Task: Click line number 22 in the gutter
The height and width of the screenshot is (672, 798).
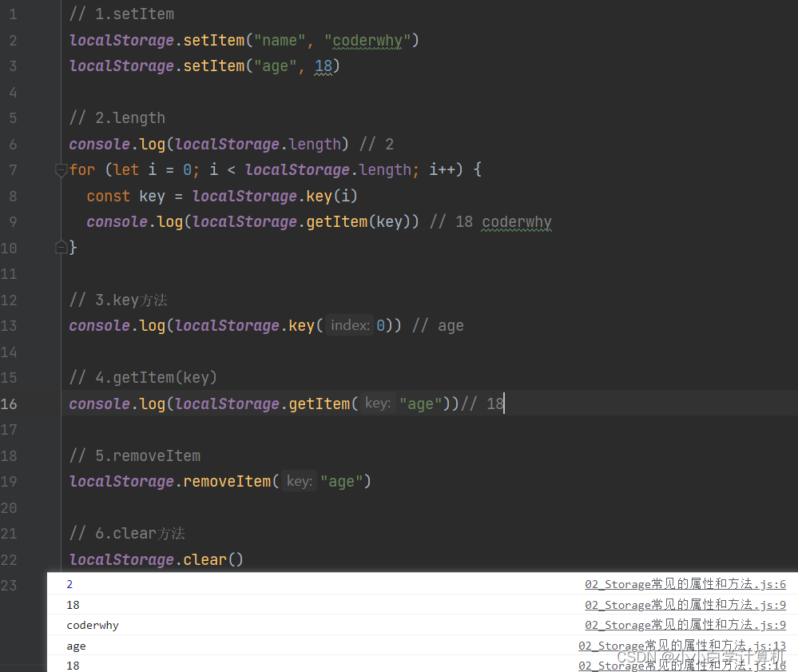Action: 9,560
